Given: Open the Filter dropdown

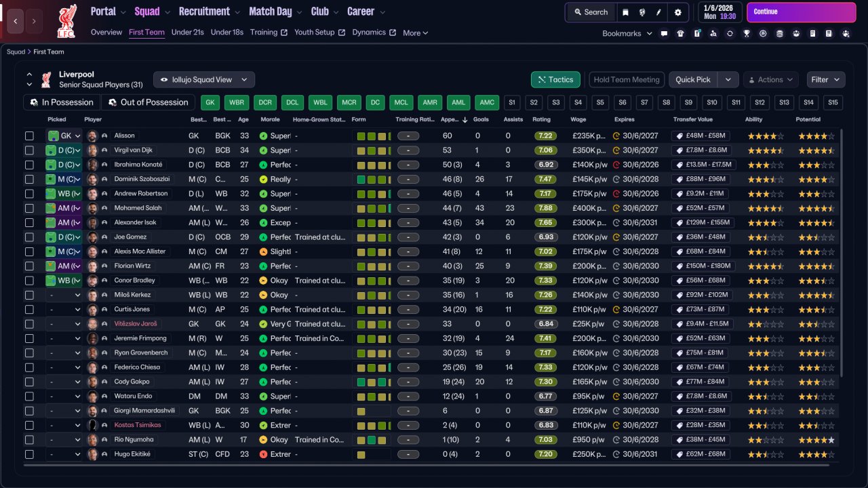Looking at the screenshot, I should tap(826, 80).
